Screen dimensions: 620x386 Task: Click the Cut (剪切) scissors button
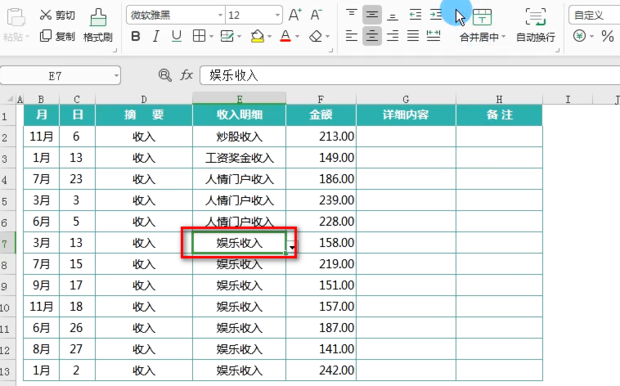tap(57, 15)
